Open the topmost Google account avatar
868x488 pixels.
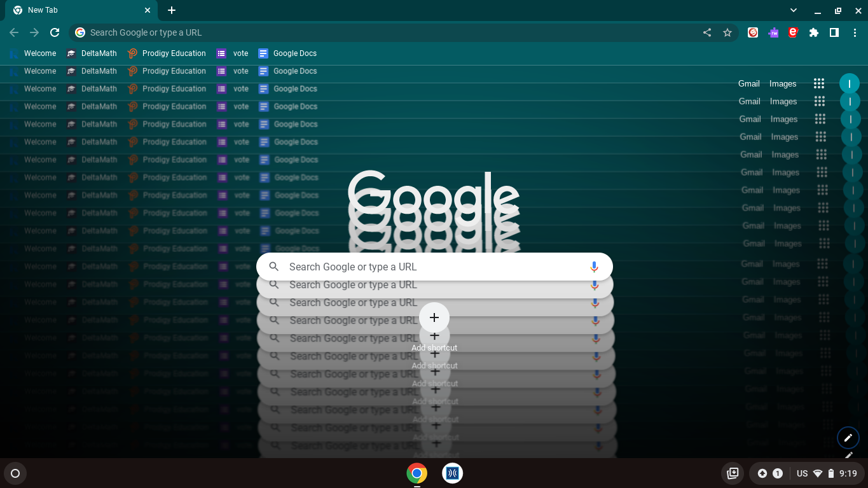pos(850,83)
